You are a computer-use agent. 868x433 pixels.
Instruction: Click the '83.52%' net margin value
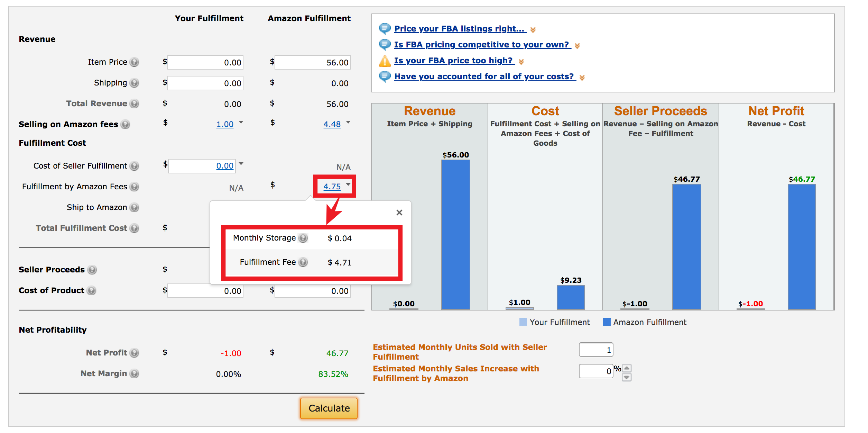[333, 374]
